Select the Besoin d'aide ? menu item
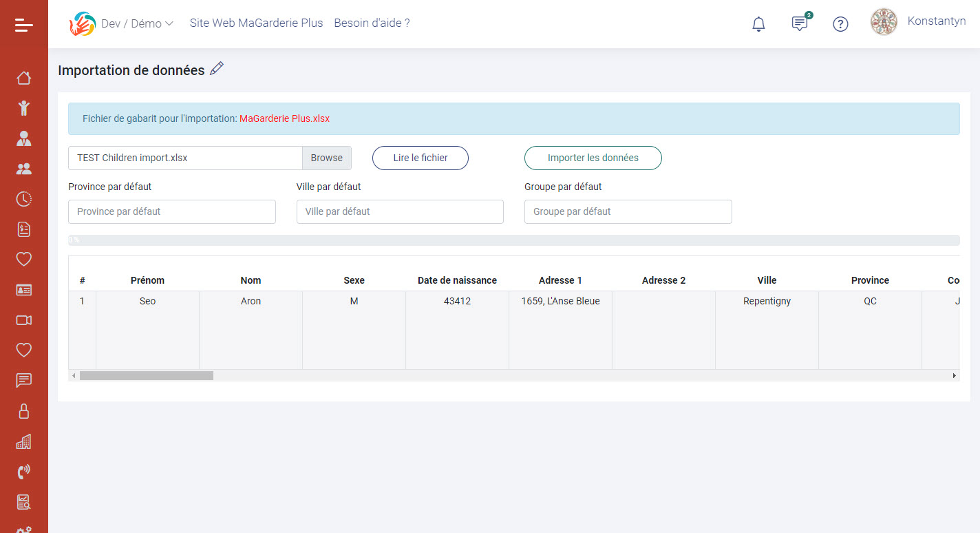The height and width of the screenshot is (533, 980). pos(372,23)
